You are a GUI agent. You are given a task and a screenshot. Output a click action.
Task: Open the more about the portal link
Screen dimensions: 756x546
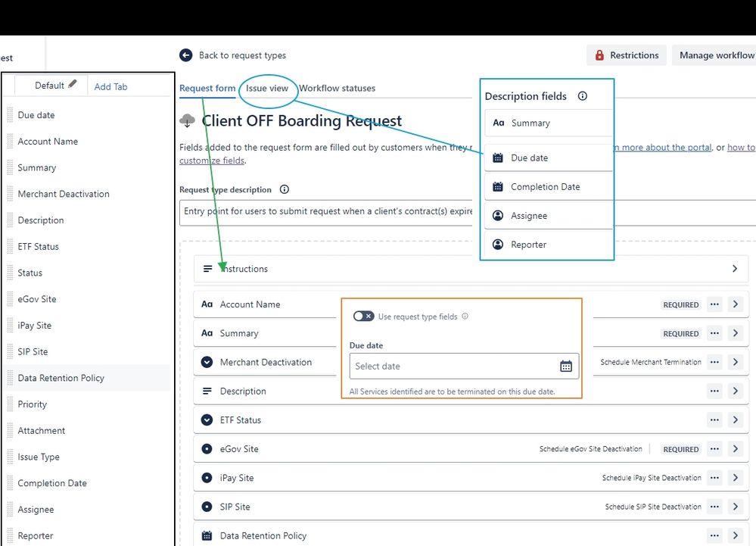[x=664, y=148]
